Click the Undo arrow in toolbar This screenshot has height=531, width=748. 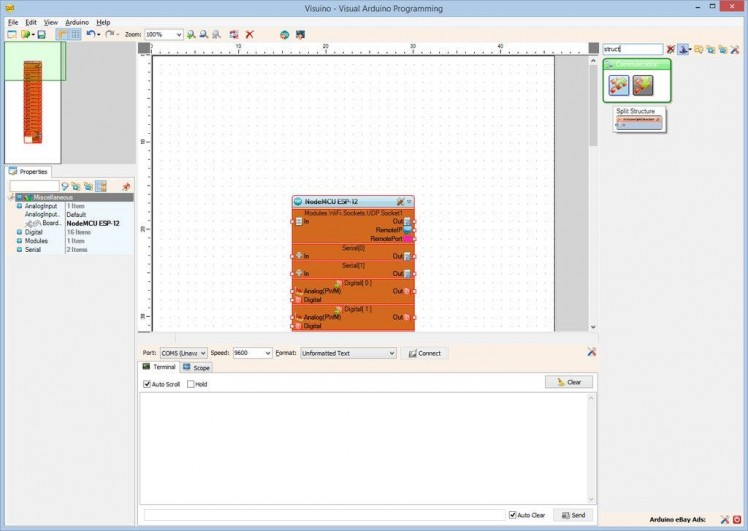(x=90, y=34)
